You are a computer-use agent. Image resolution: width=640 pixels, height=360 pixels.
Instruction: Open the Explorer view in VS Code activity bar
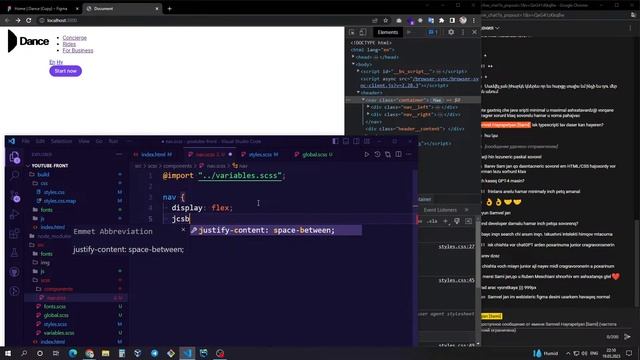15,157
